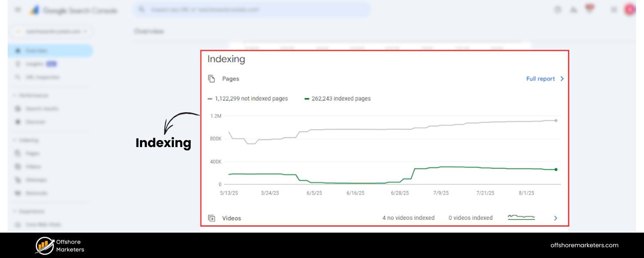This screenshot has width=644, height=258.
Task: Click the search inspection input field
Action: [x=253, y=9]
